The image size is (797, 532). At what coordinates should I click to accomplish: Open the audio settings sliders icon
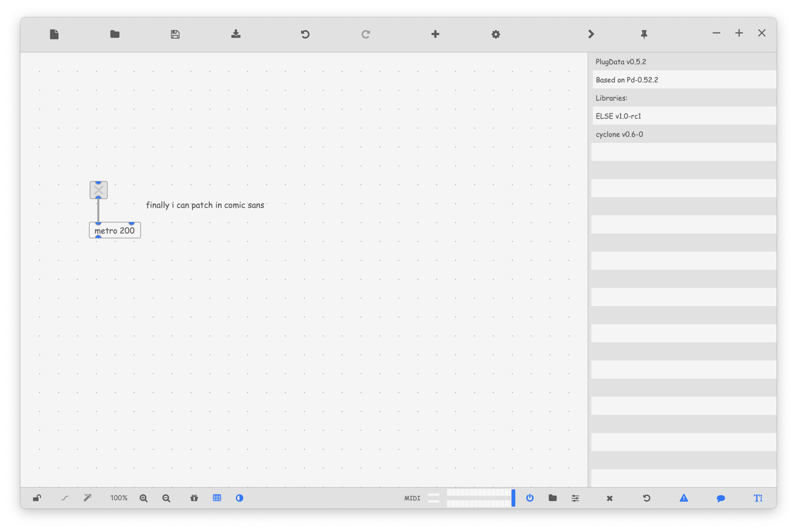tap(575, 498)
